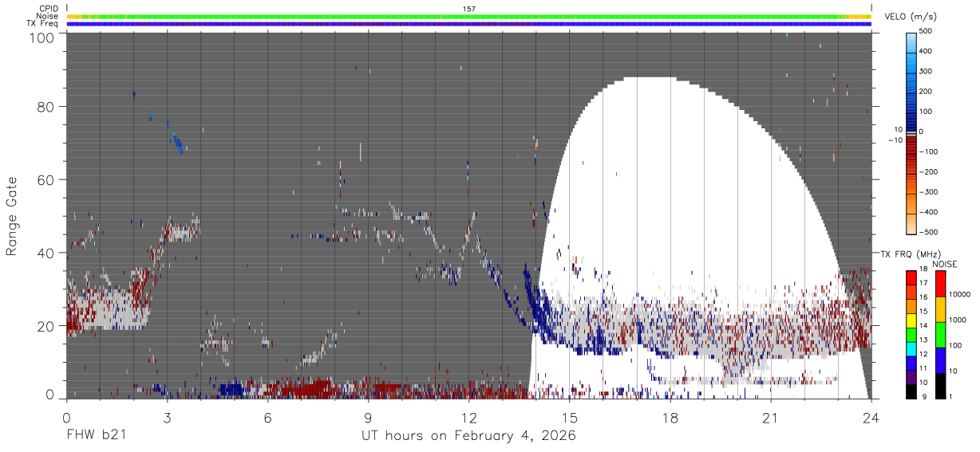The height and width of the screenshot is (452, 980).
Task: Click the UT hour 9 tick label
Action: [x=368, y=417]
